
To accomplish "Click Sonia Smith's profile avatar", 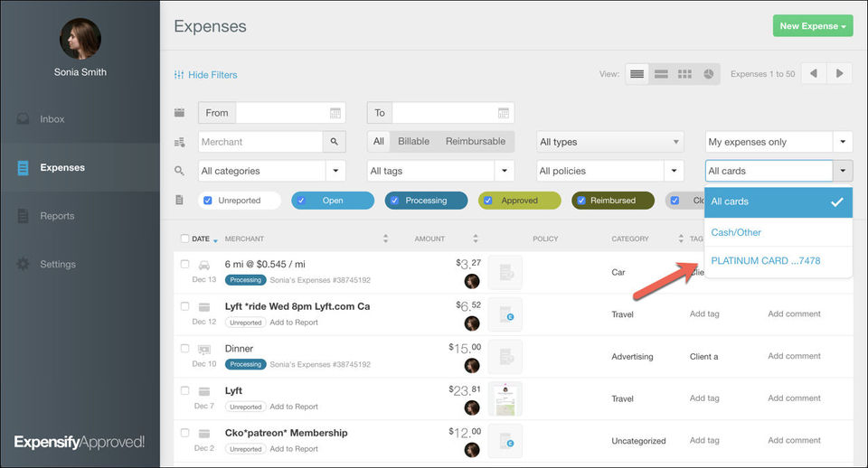I will [x=80, y=39].
